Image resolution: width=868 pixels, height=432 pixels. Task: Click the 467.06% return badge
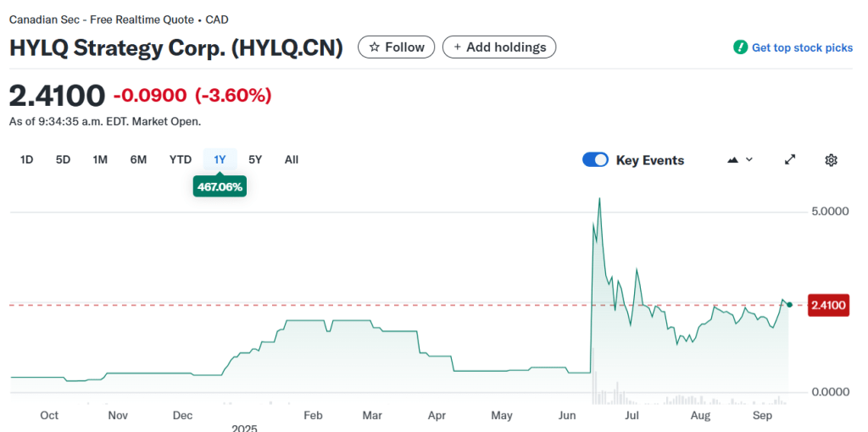pyautogui.click(x=220, y=187)
